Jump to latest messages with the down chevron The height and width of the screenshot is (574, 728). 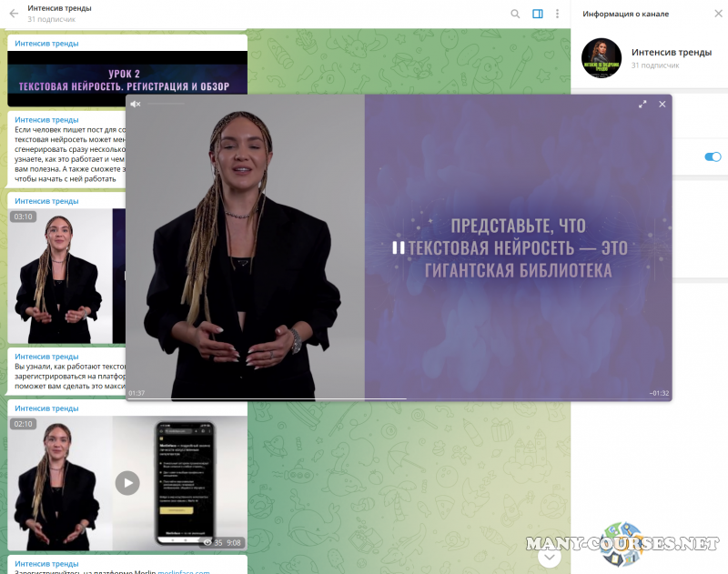click(549, 558)
